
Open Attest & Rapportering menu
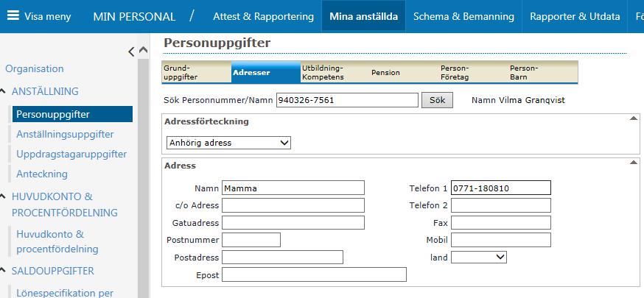pos(263,16)
